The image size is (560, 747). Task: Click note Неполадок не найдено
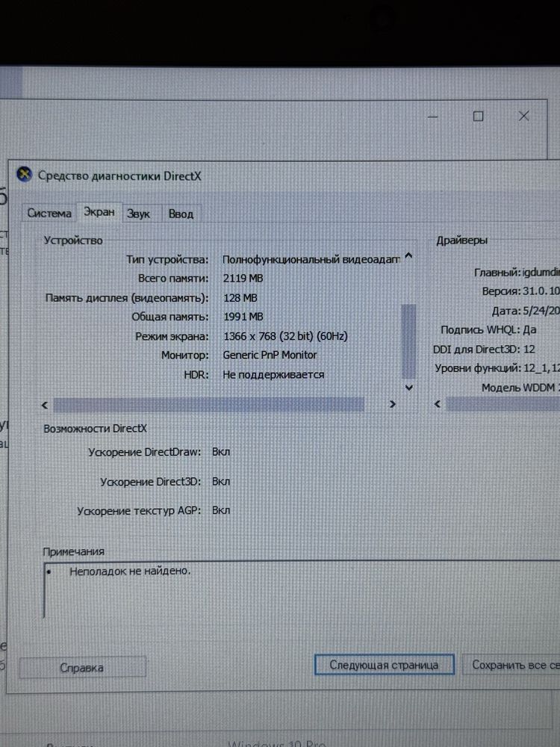pyautogui.click(x=130, y=571)
